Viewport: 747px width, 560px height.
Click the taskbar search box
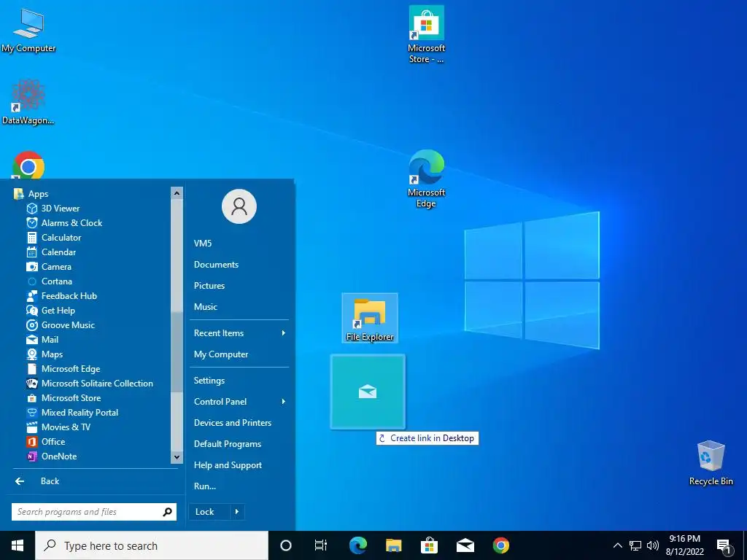pyautogui.click(x=152, y=545)
